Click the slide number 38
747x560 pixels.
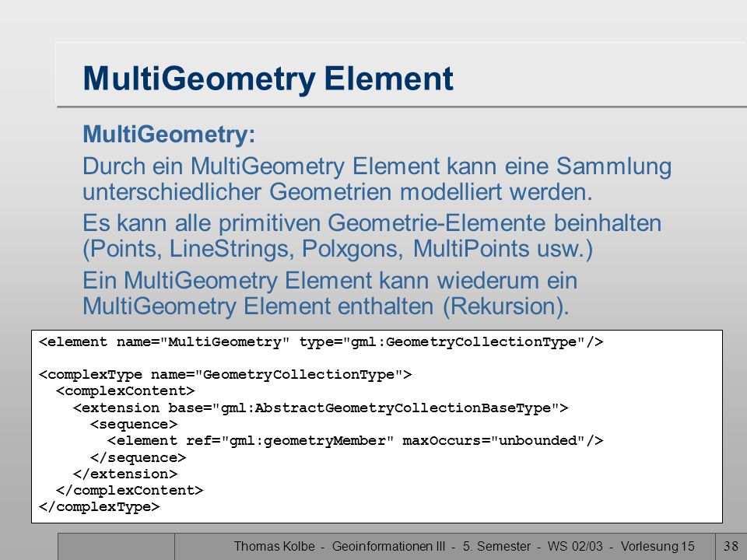click(731, 546)
